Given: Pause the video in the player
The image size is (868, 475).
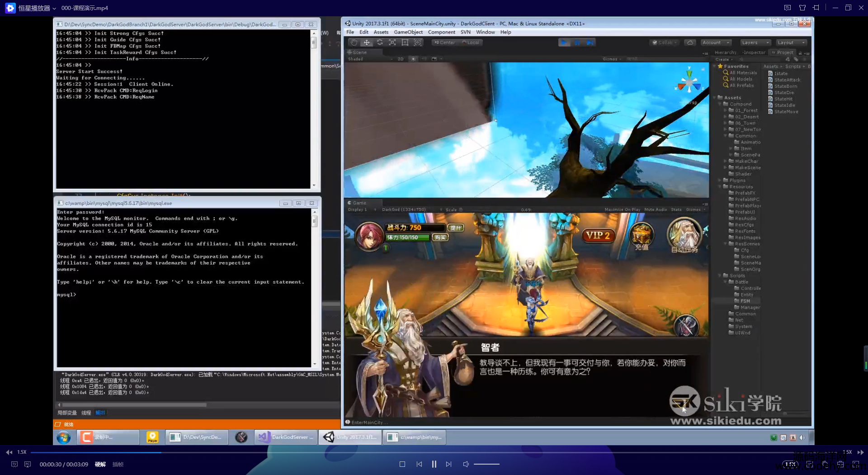Looking at the screenshot, I should point(434,464).
